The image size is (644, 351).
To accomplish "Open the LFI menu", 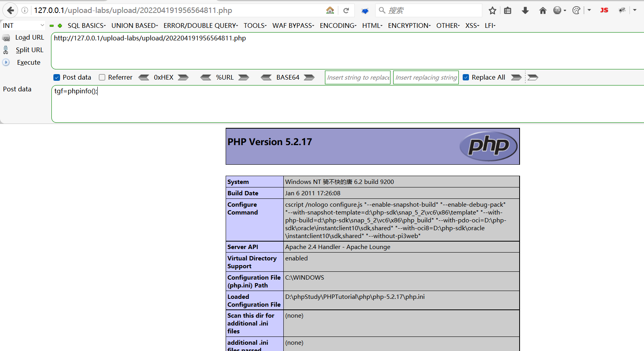I will (490, 25).
